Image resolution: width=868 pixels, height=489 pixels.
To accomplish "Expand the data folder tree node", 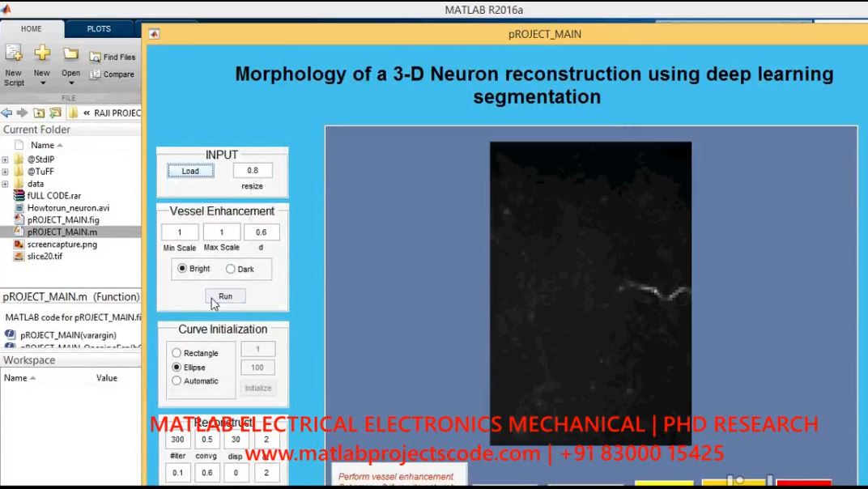I will pyautogui.click(x=5, y=184).
